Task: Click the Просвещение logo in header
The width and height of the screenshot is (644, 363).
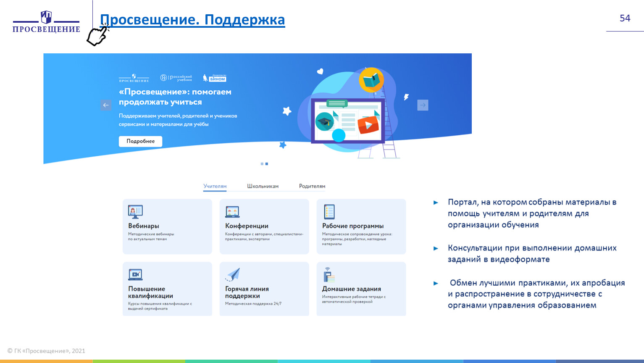Action: [46, 22]
